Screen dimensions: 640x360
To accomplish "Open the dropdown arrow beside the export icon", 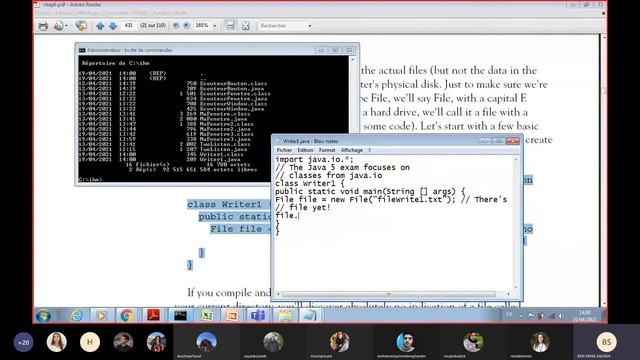I will tap(67, 26).
